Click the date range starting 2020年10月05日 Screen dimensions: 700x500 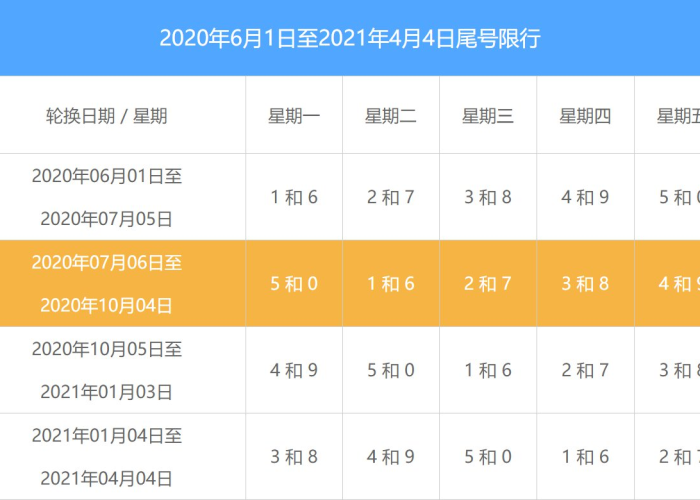point(106,371)
